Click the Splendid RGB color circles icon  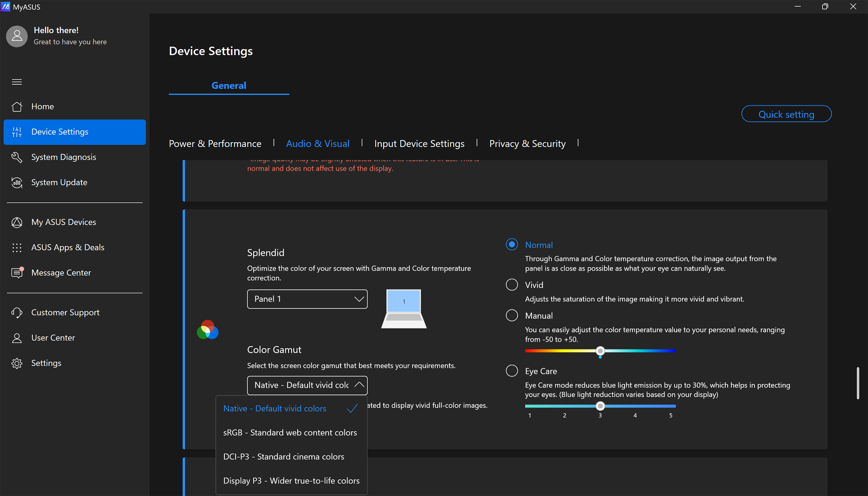coord(207,329)
